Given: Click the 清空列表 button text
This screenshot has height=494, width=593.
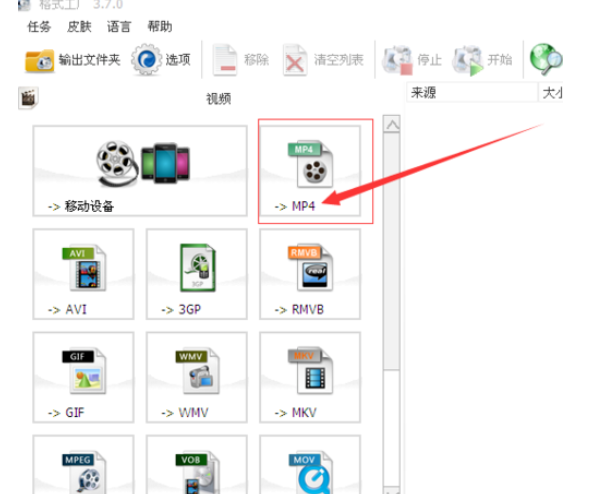Looking at the screenshot, I should [338, 60].
